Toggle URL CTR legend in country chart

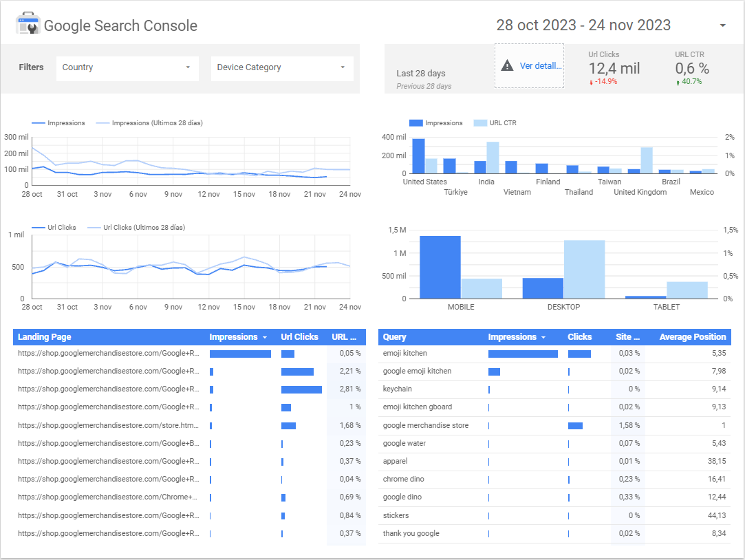click(x=502, y=123)
